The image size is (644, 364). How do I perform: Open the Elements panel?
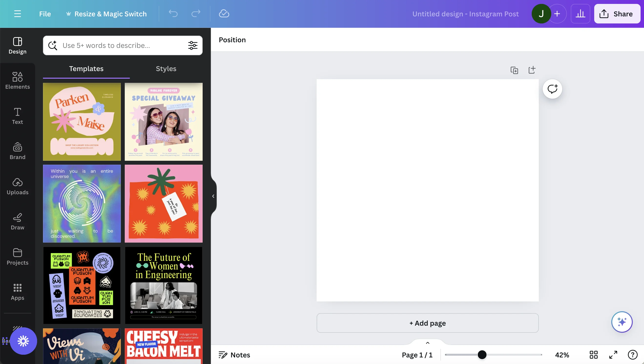18,81
